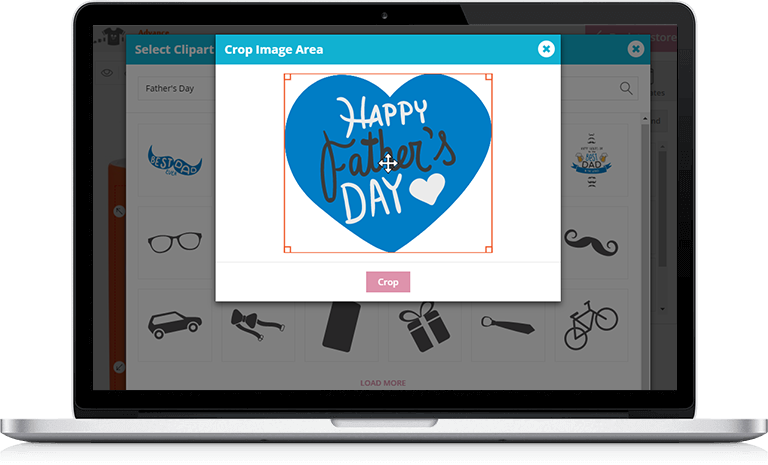Choose the curly mustache clipart
Image resolution: width=768 pixels, height=465 pixels.
591,243
